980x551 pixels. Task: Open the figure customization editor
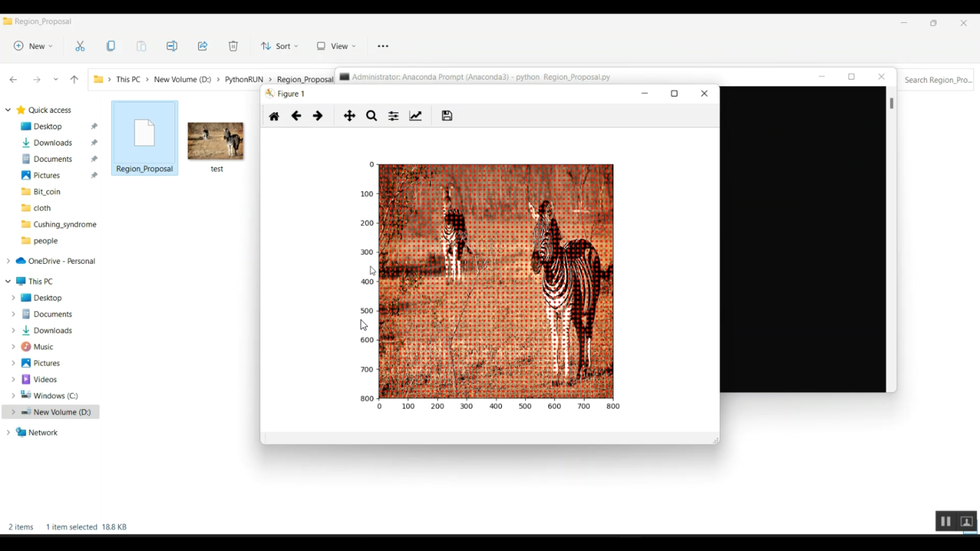coord(416,116)
